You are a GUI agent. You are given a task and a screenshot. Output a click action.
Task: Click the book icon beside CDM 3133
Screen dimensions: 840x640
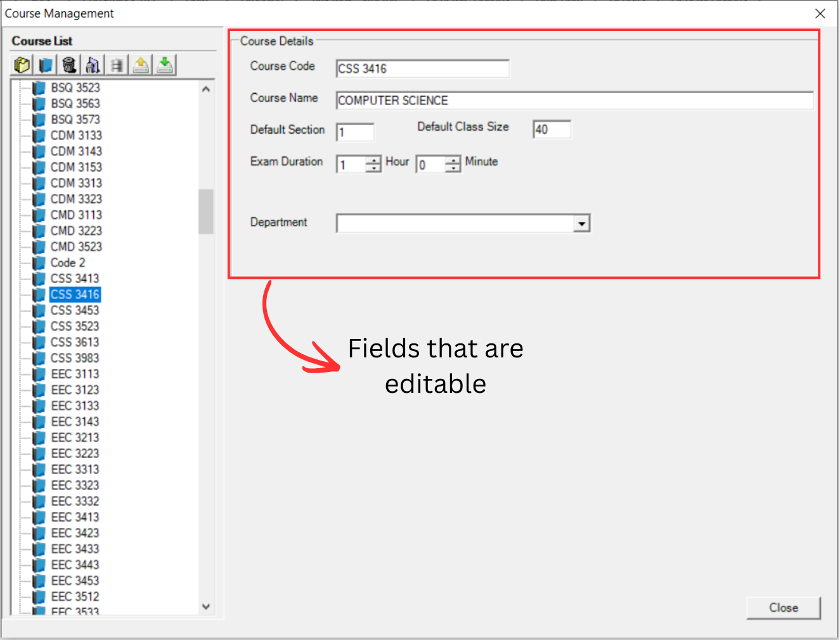coord(39,135)
